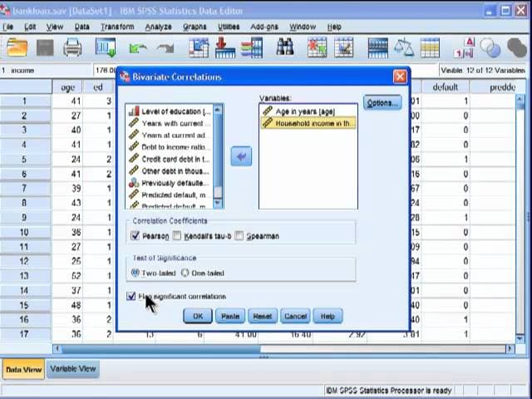The image size is (532, 399).
Task: Select Debt to income ratio variable
Action: pyautogui.click(x=170, y=147)
